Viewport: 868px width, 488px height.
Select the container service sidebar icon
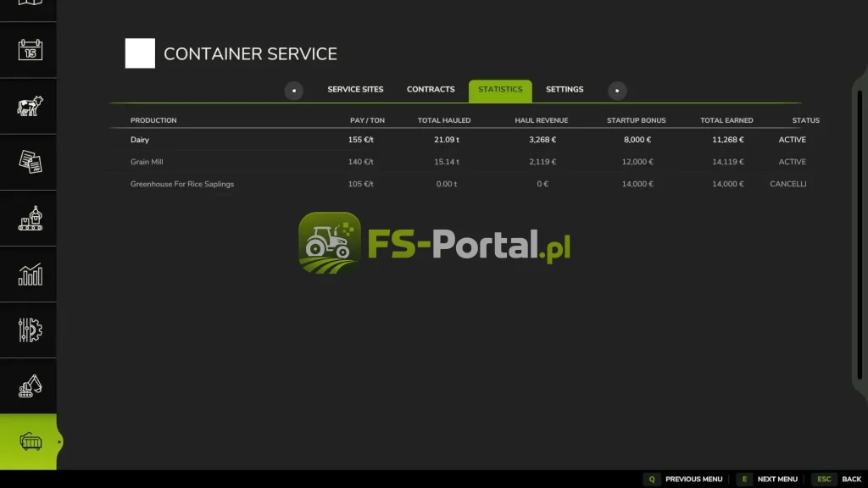(30, 441)
